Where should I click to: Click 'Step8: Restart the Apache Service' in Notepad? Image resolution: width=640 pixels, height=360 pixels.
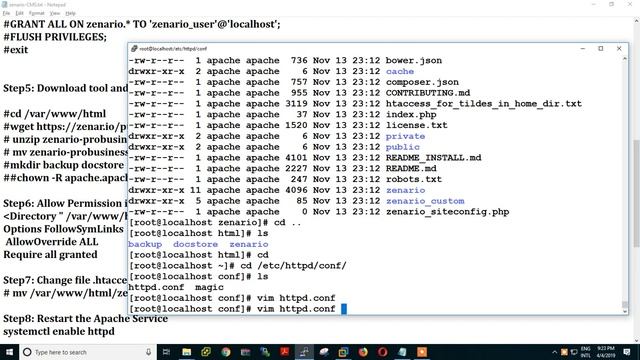[x=86, y=318]
